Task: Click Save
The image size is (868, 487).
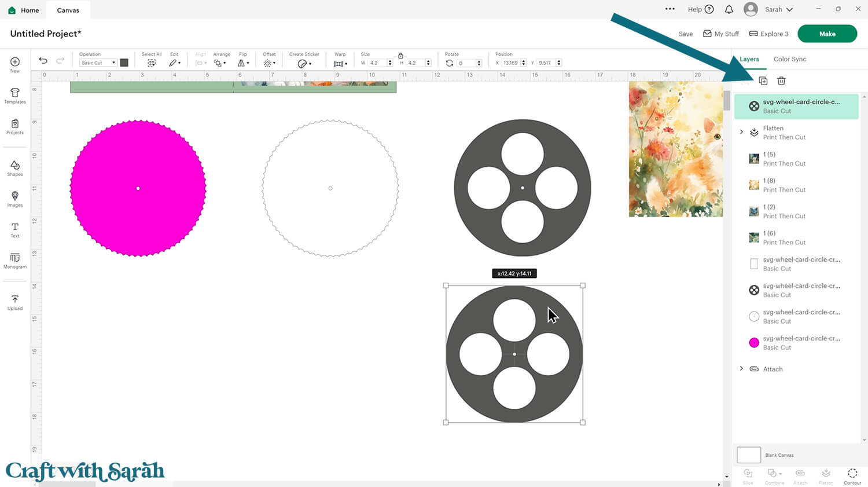Action: 686,34
